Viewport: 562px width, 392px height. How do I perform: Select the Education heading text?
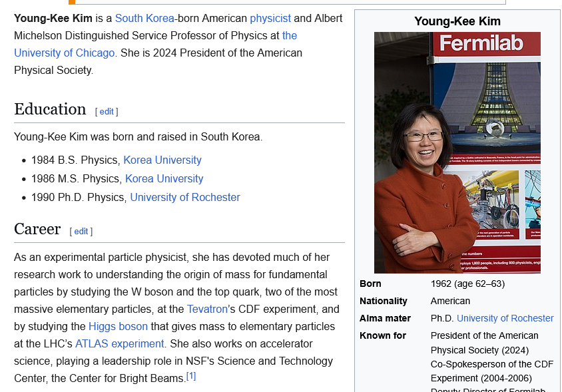pyautogui.click(x=50, y=109)
